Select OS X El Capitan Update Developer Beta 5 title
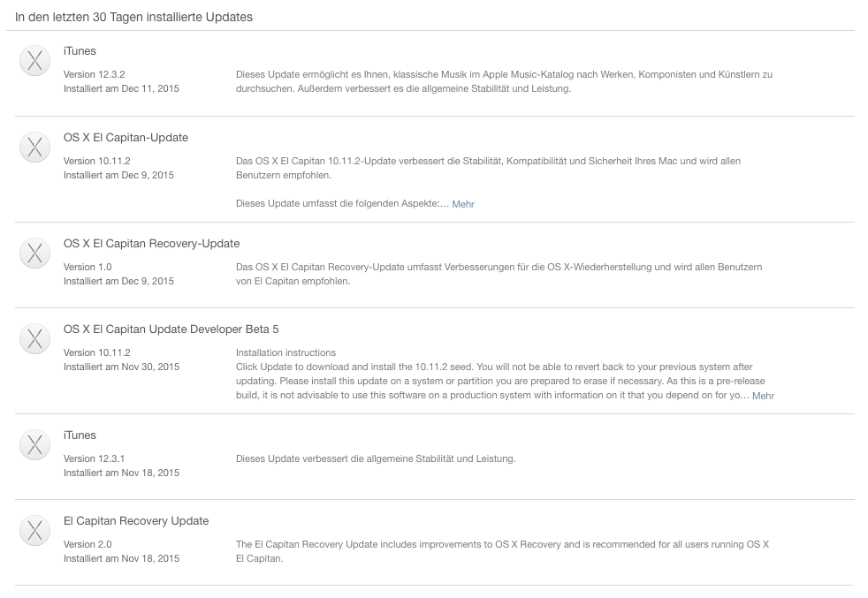 click(171, 329)
